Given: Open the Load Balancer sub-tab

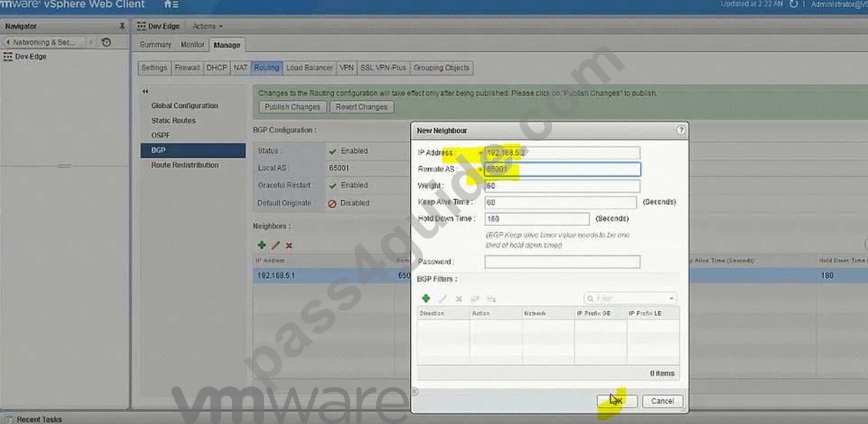Looking at the screenshot, I should tap(310, 68).
